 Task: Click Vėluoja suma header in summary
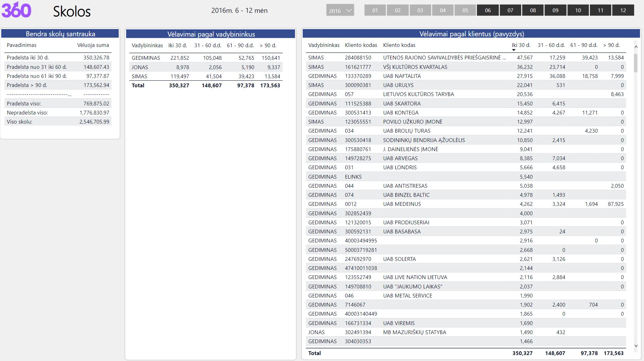tap(93, 45)
